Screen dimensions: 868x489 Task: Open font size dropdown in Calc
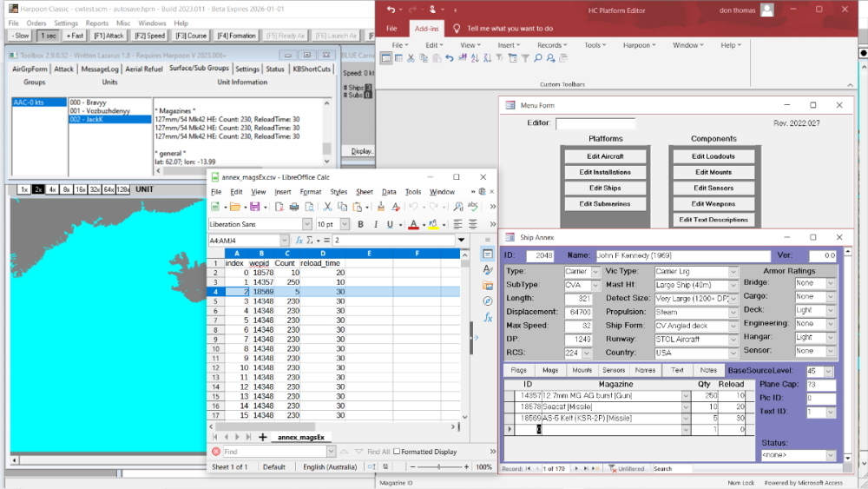coord(345,224)
